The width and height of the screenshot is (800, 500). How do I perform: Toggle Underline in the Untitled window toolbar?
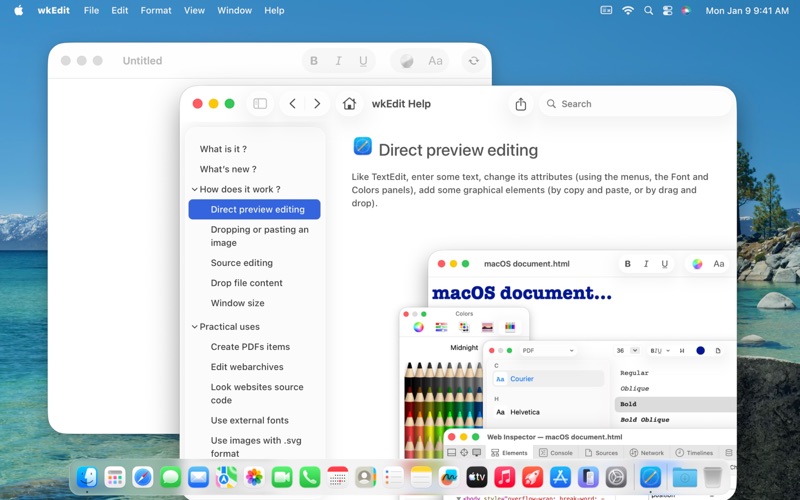(x=363, y=61)
